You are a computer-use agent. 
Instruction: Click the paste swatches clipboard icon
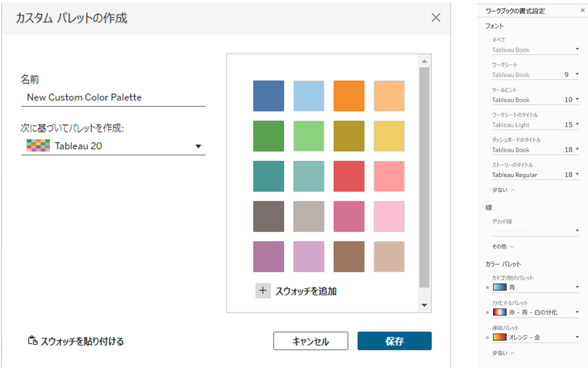click(32, 341)
